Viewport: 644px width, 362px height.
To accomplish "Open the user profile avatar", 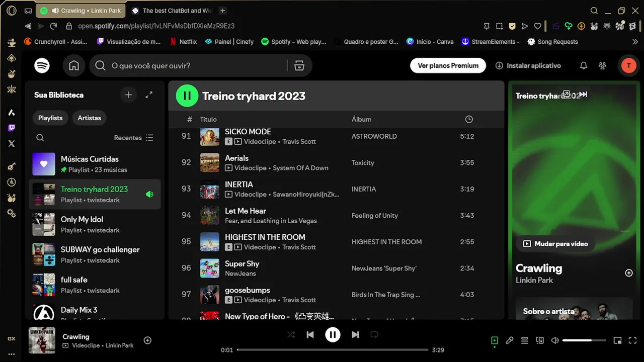I will [x=628, y=66].
